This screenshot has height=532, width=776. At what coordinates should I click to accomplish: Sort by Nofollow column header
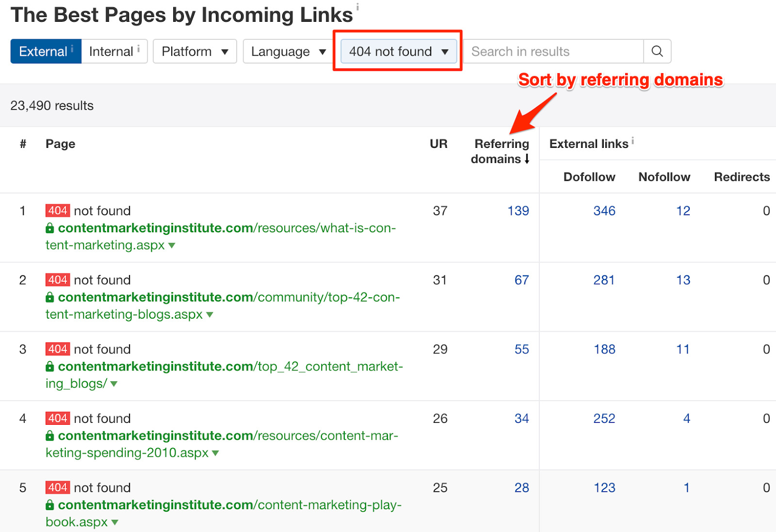664,177
